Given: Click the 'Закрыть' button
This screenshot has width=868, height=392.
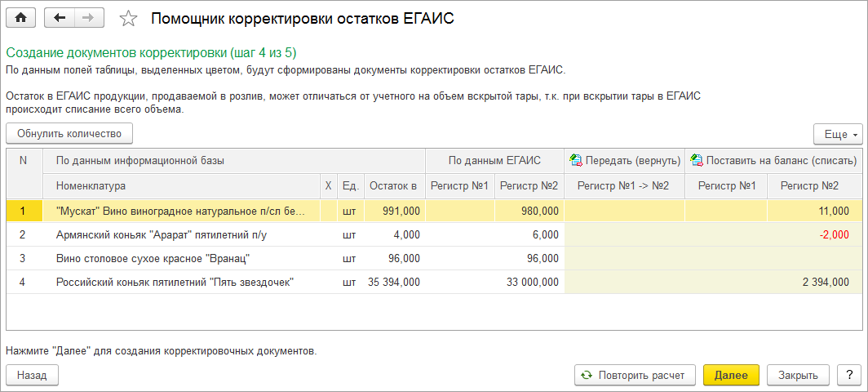Looking at the screenshot, I should 798,376.
